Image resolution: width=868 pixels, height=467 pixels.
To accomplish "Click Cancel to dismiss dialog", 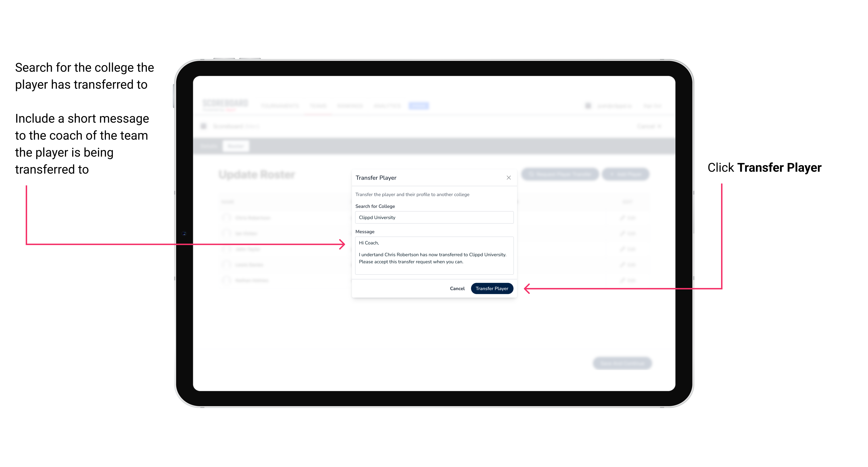I will pyautogui.click(x=458, y=288).
